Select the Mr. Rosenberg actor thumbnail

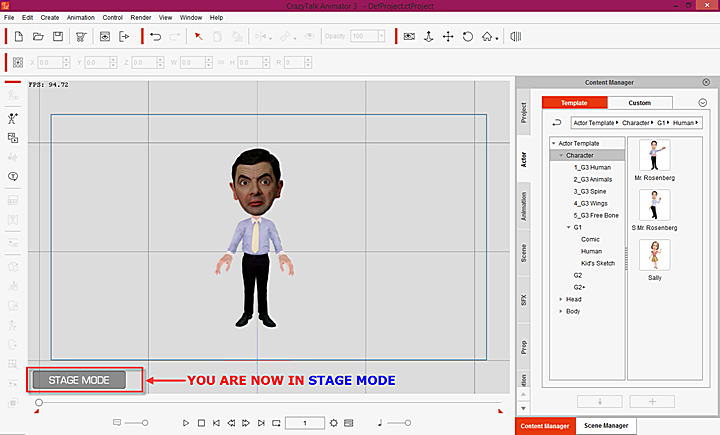coord(655,155)
